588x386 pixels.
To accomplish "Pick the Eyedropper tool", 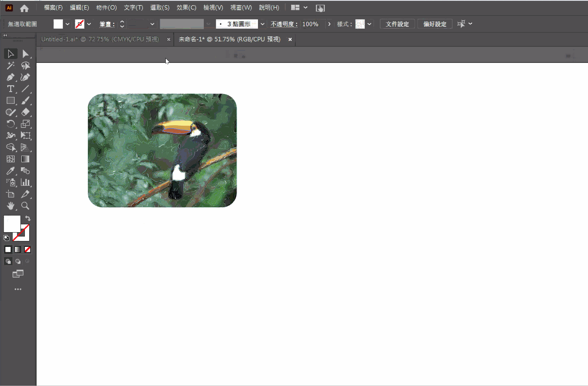I will click(10, 171).
